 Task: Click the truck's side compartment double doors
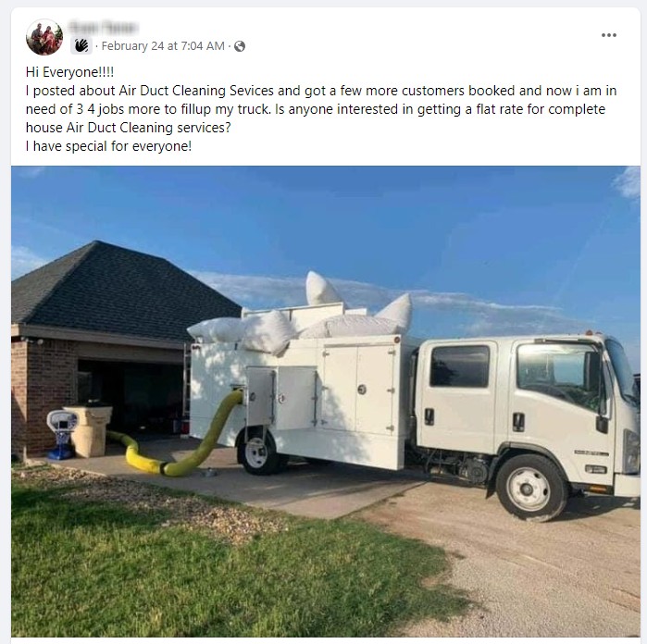click(358, 389)
